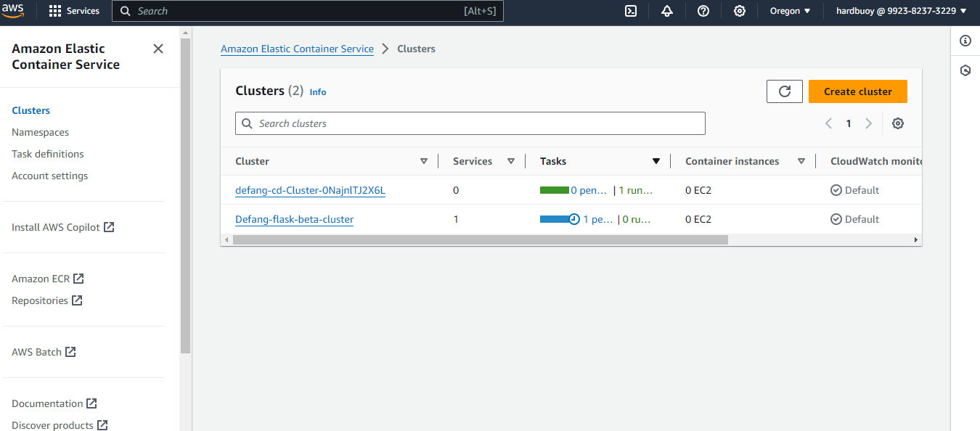This screenshot has height=431, width=980.
Task: Click '0 EC2' in defang-cd cluster row
Action: (698, 190)
